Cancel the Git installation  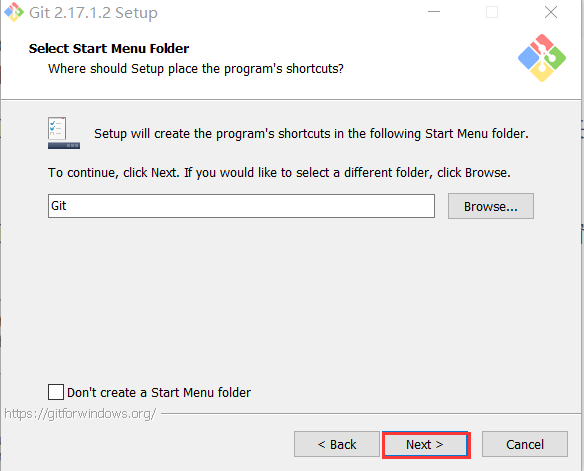[525, 444]
